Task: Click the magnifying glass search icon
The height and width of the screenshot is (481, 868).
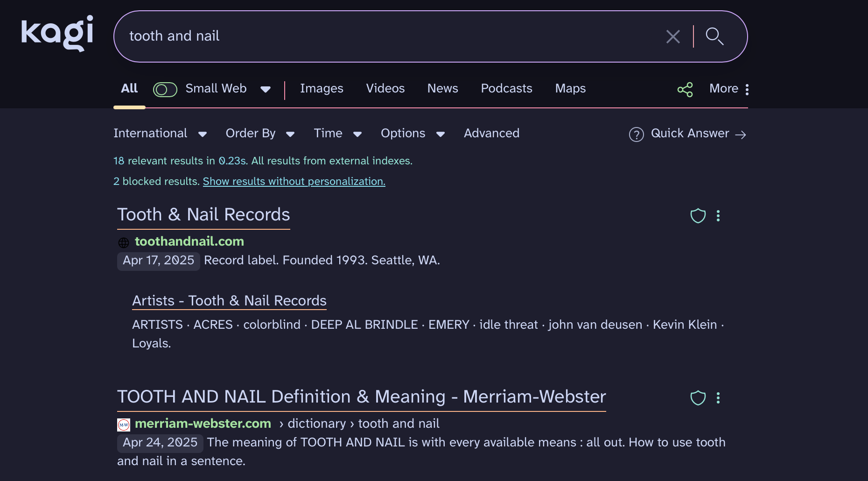Action: (714, 36)
